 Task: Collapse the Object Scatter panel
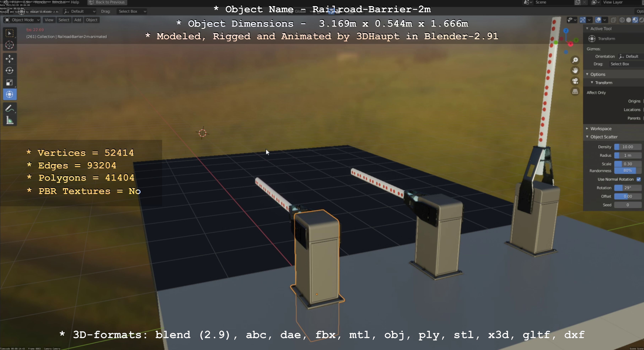pos(604,137)
